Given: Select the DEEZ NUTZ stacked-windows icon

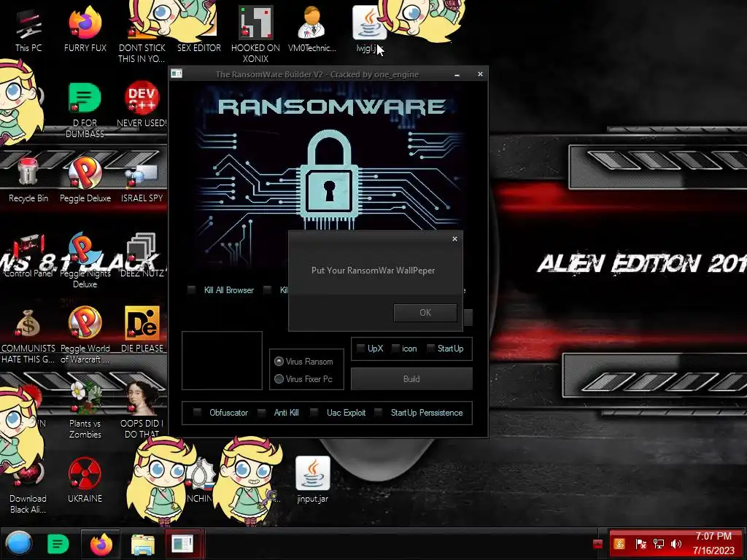Looking at the screenshot, I should 142,255.
